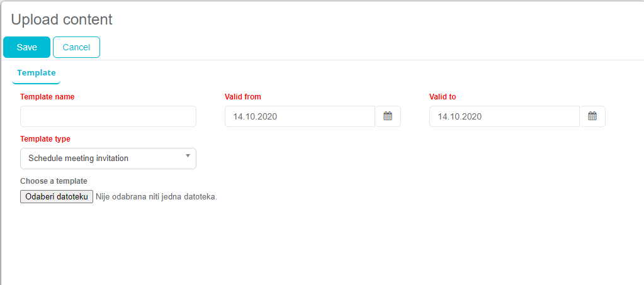
Task: Click the Choose a template label
Action: [54, 181]
